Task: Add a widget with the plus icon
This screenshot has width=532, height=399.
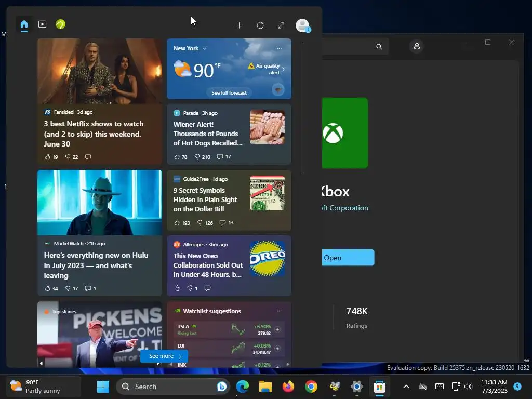Action: 239,25
